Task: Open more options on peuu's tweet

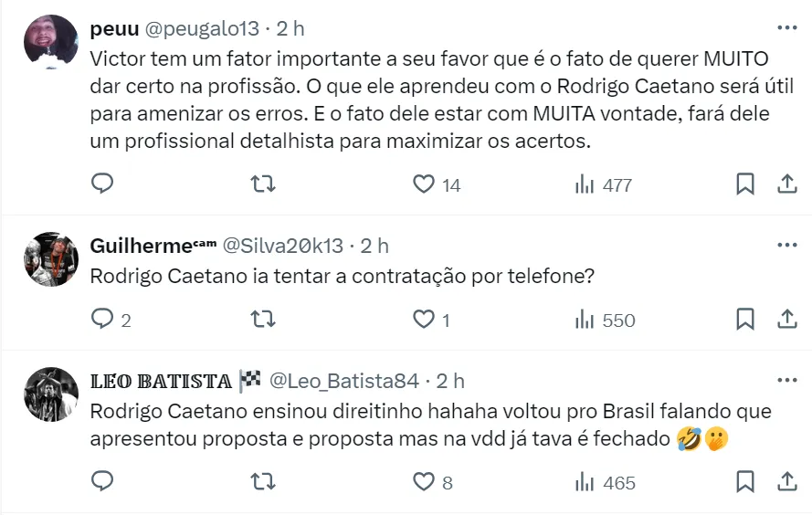Action: pyautogui.click(x=786, y=28)
